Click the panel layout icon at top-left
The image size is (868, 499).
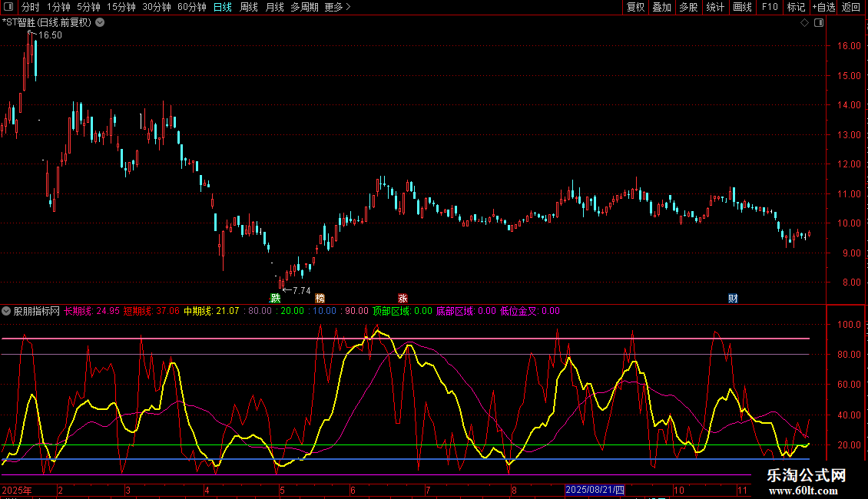pyautogui.click(x=8, y=8)
